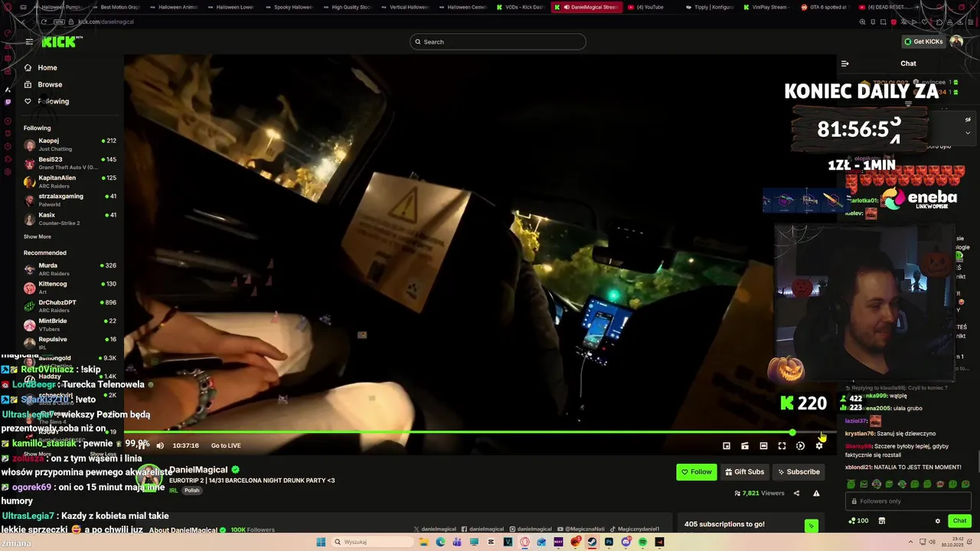Open File Explorer from the taskbar
This screenshot has height=551, width=980.
point(423,542)
